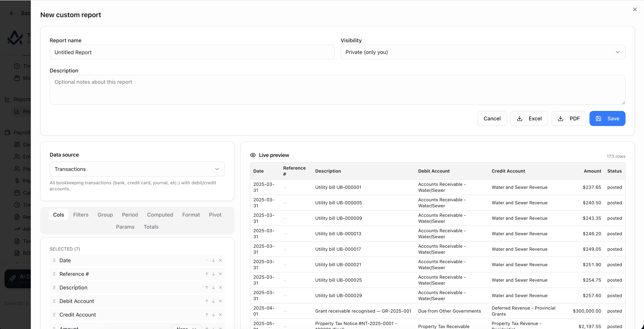644x329 pixels.
Task: Move Description column down
Action: point(213,287)
